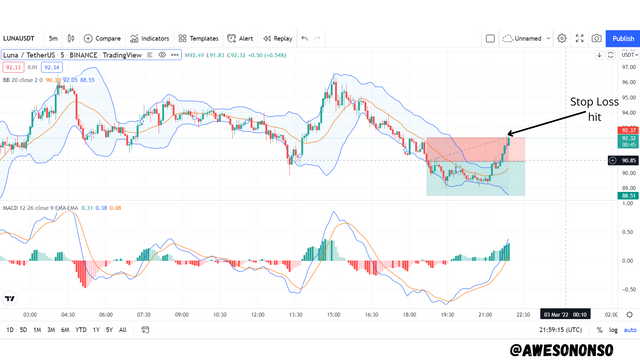Click the 88.51 green price label
This screenshot has height=360, width=640.
(628, 196)
